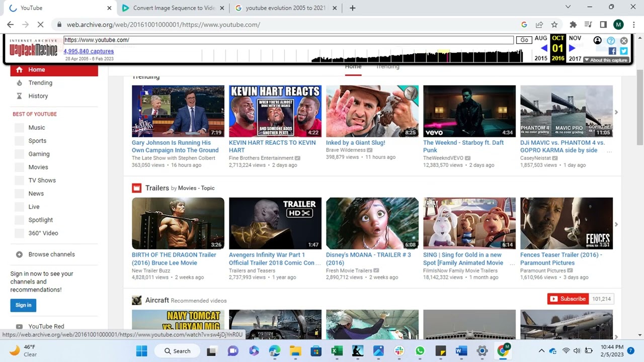644x362 pixels.
Task: Open WhatsApp from the taskbar
Action: tap(420, 351)
